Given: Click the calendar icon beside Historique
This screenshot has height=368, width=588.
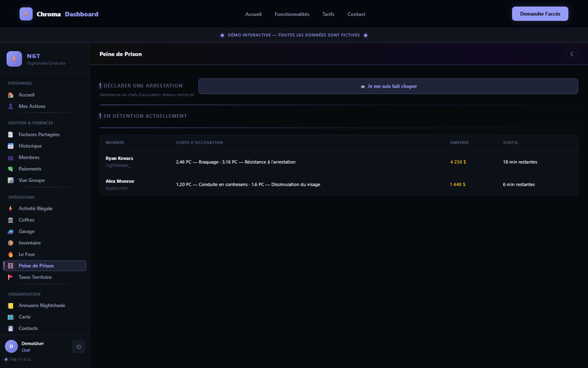Looking at the screenshot, I should click(x=10, y=146).
